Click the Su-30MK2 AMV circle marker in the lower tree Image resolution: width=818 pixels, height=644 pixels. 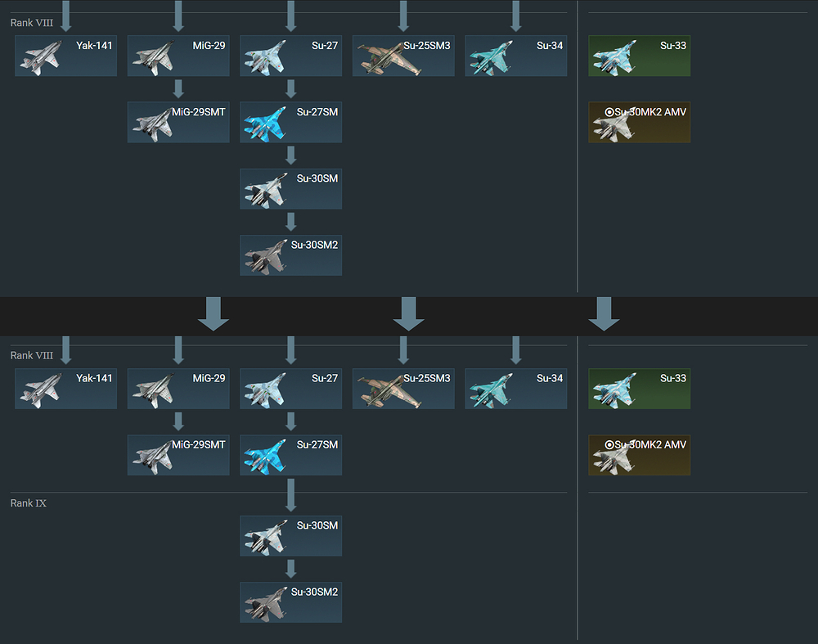pos(609,444)
